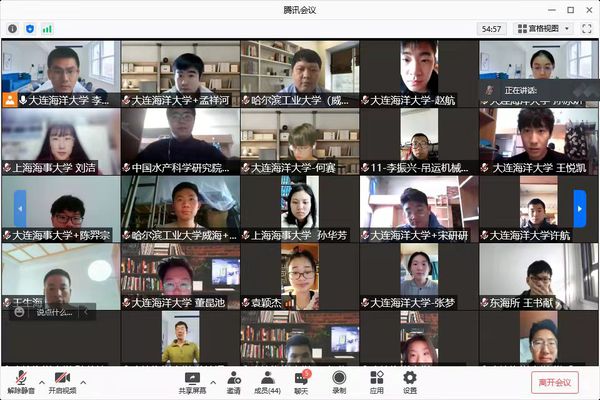Open the 应用 apps icon
Viewport: 600px width, 400px height.
click(x=376, y=381)
